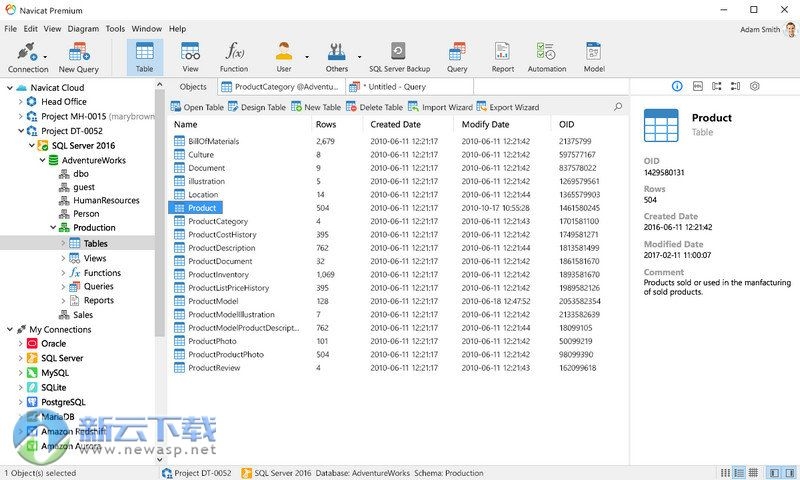Toggle right information pane in status bar
Image resolution: width=800 pixels, height=480 pixels.
pos(789,473)
